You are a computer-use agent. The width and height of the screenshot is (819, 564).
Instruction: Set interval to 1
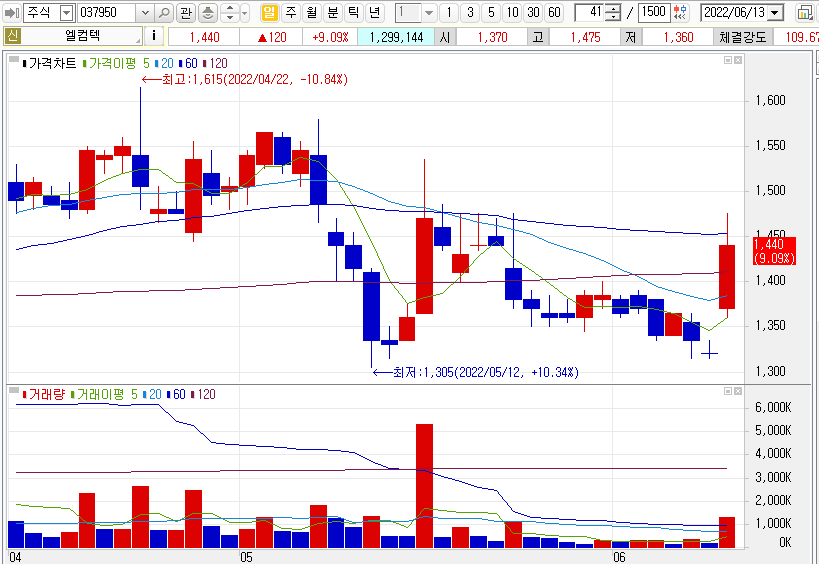[449, 12]
